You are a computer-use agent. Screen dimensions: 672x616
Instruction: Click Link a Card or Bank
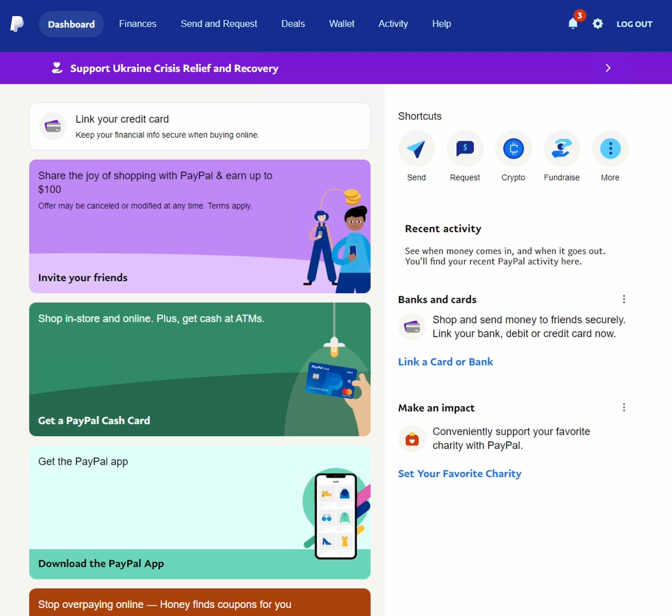pyautogui.click(x=445, y=362)
